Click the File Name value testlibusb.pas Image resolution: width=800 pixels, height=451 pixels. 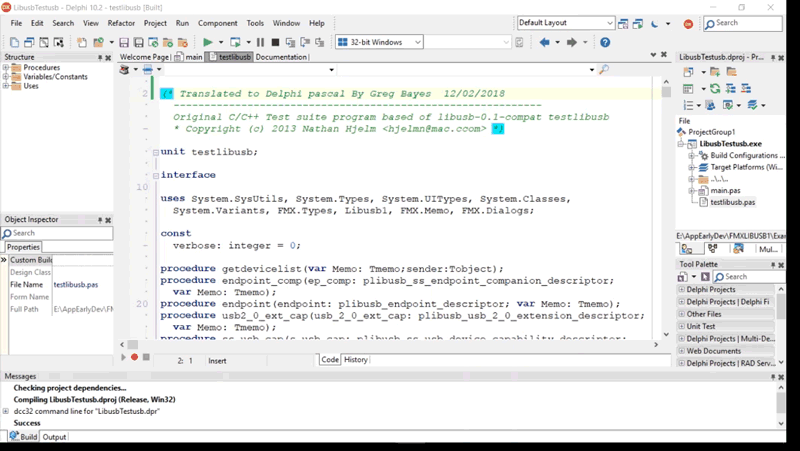[x=76, y=285]
